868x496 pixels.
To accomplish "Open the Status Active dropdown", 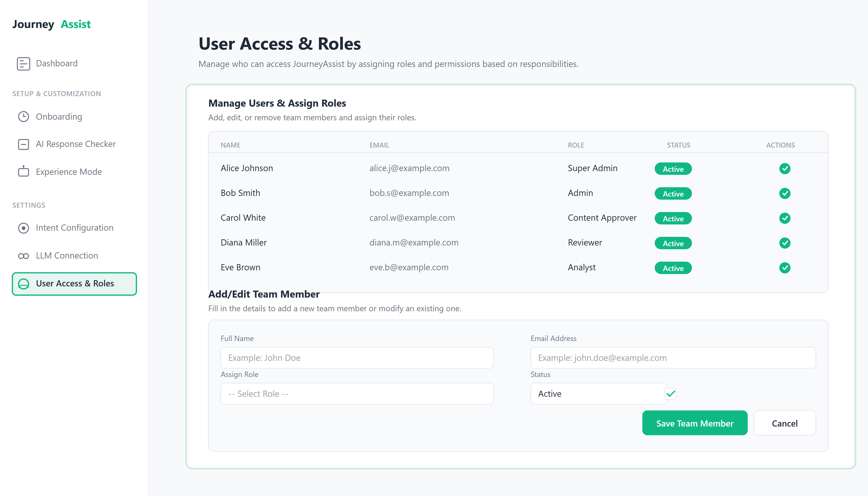I will coord(599,394).
